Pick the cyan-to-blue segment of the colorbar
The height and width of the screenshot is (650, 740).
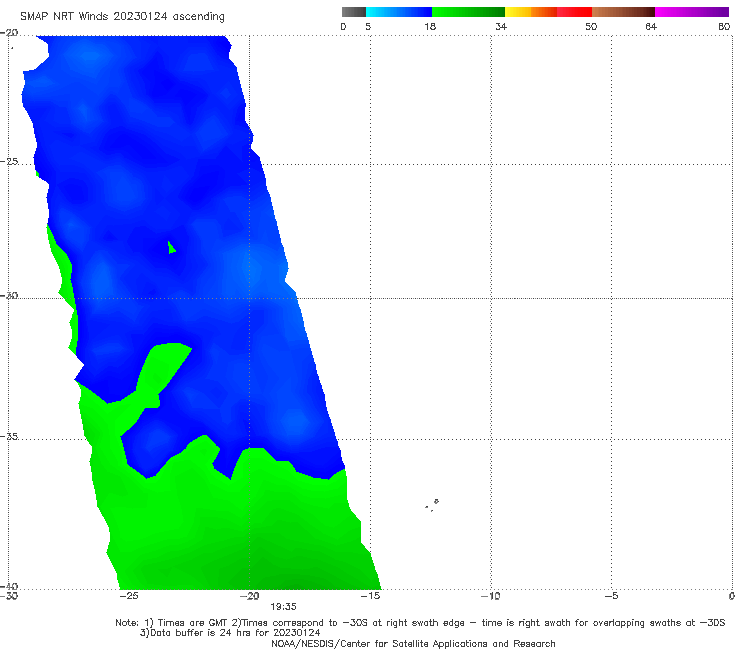coord(399,12)
